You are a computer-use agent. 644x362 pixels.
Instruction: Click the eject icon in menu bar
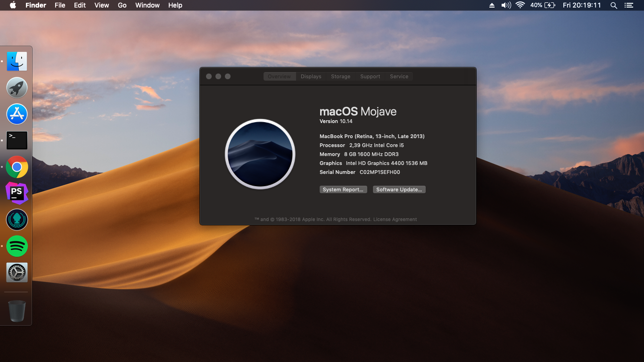(x=492, y=5)
